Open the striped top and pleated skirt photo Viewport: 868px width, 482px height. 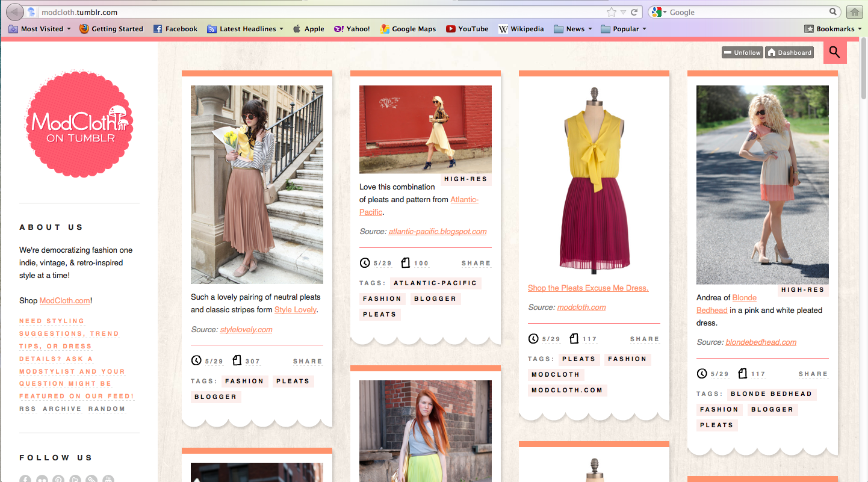tap(257, 185)
